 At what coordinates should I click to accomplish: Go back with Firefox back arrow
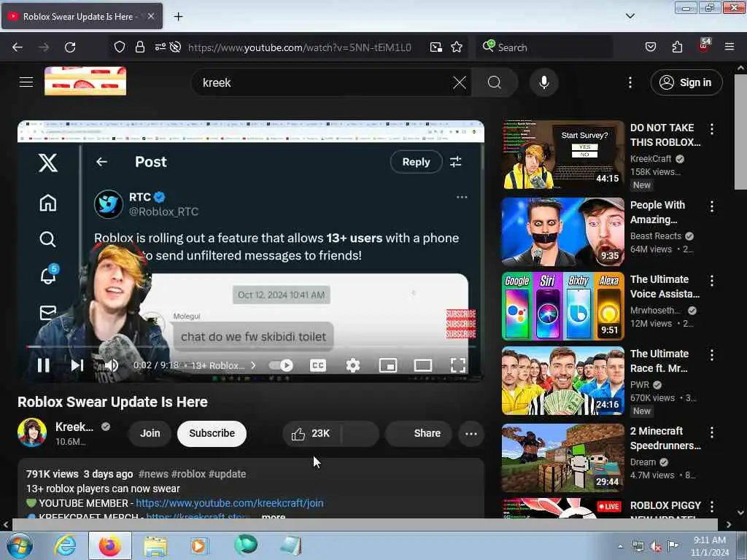[x=18, y=47]
